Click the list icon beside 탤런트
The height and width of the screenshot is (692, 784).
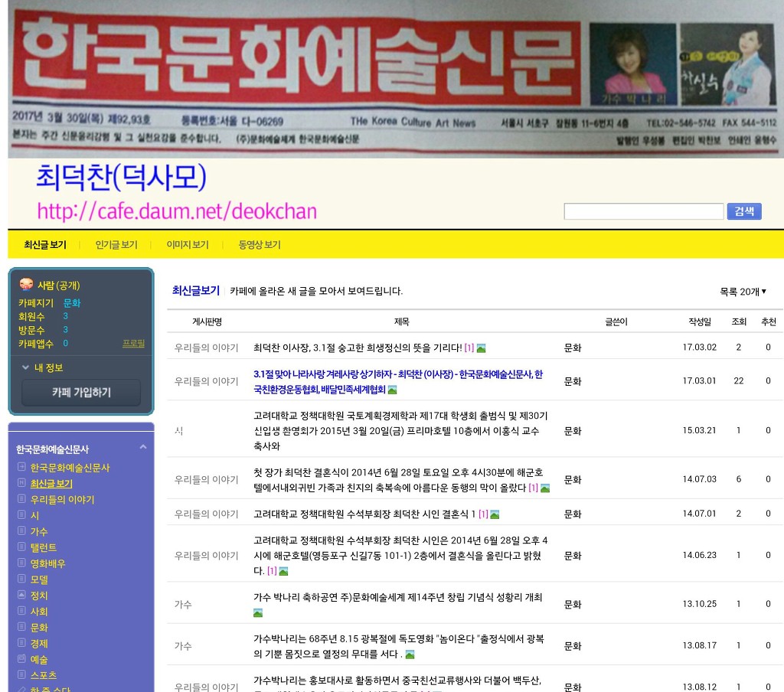tap(21, 547)
